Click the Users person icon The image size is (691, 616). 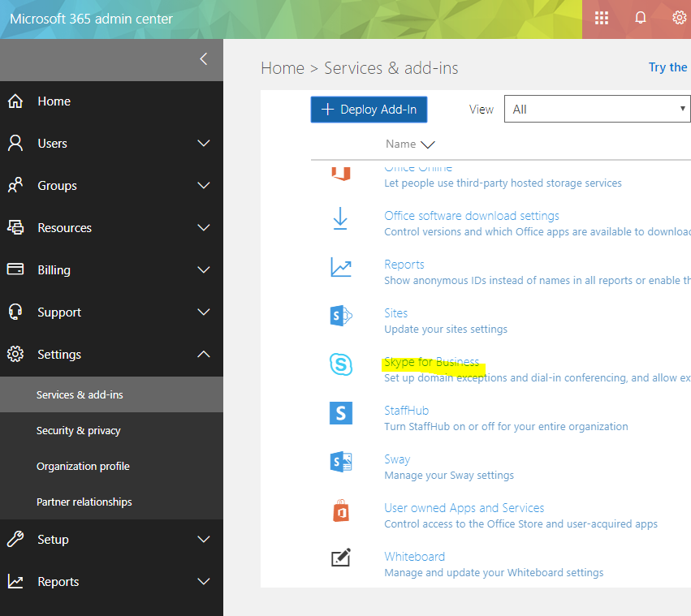[15, 143]
